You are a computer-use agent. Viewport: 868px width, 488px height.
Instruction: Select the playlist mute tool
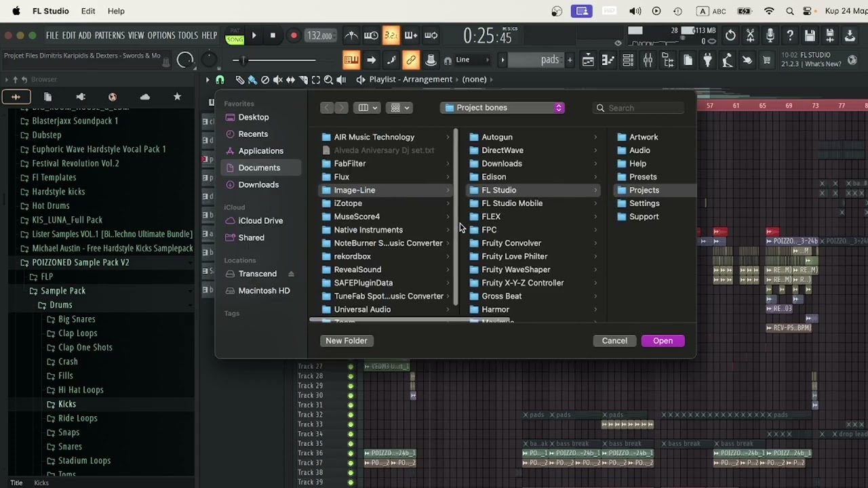[x=278, y=80]
